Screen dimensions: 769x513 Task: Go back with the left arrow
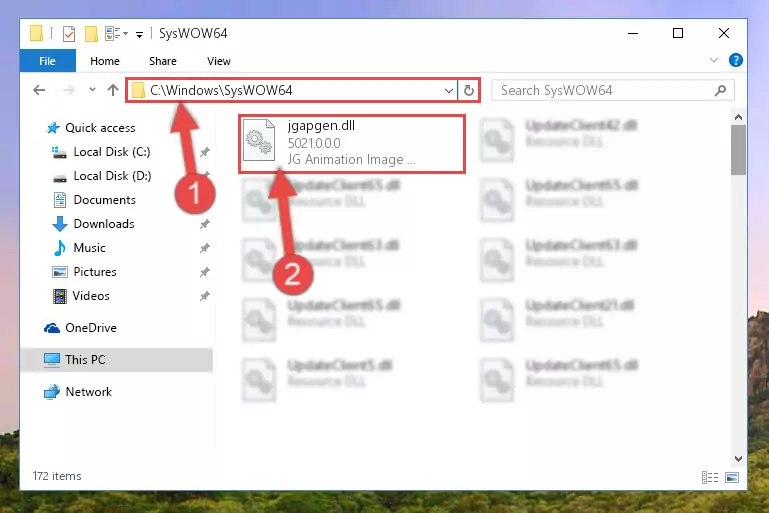[x=39, y=90]
